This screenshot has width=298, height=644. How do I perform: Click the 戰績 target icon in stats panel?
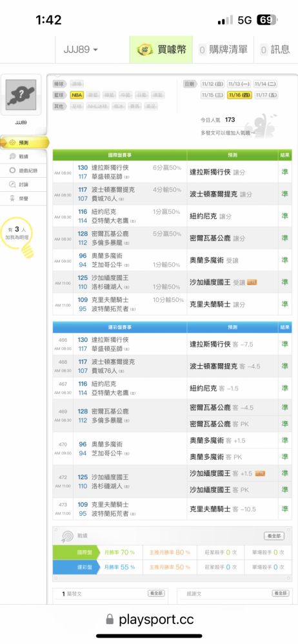point(66,536)
